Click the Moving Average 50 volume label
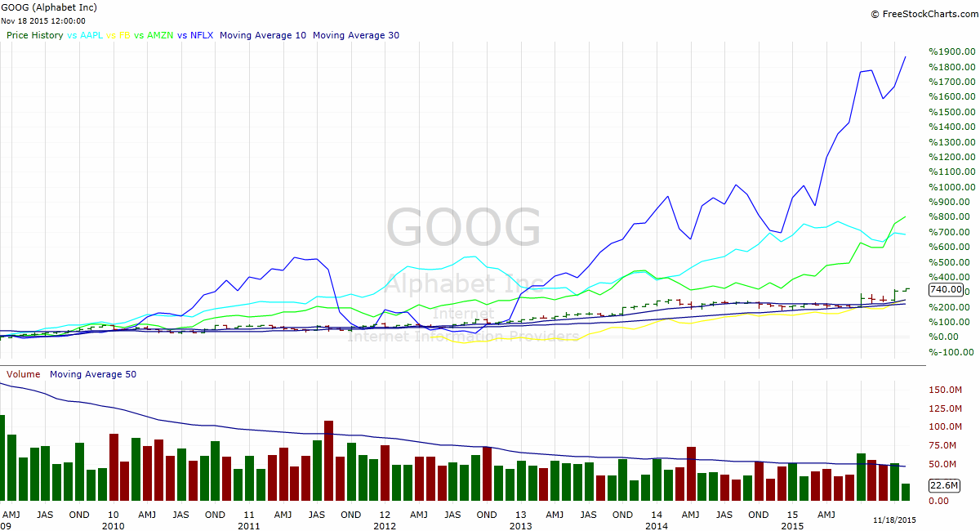This screenshot has height=531, width=980. [x=93, y=374]
